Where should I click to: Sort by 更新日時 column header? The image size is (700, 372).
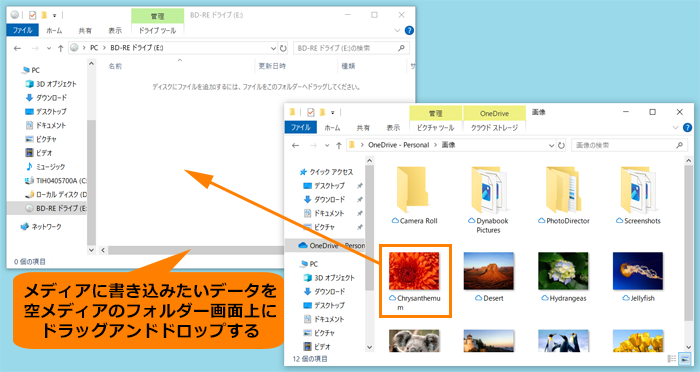(x=272, y=66)
